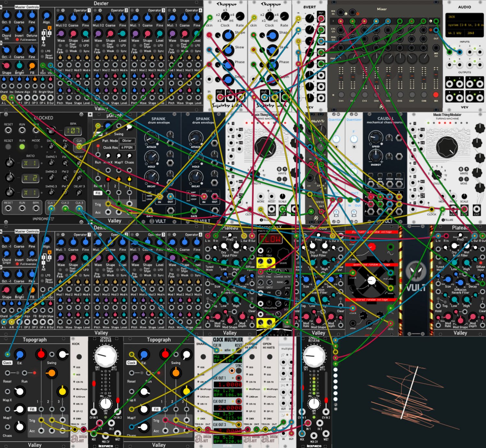Open the JACK driver selector in Audio module
Screen dimensions: 486x448
click(464, 17)
